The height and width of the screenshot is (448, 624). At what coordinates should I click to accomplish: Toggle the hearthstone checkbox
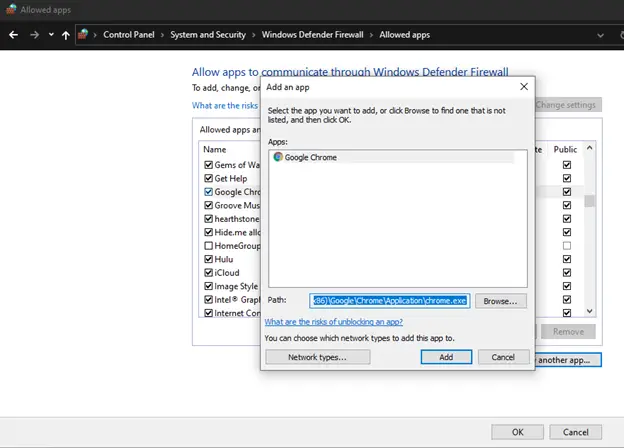click(209, 219)
